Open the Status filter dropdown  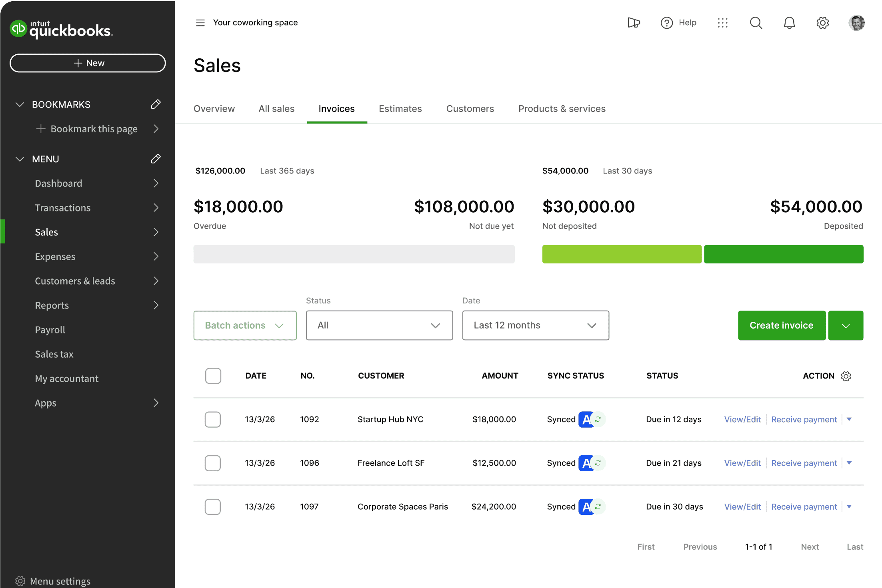379,325
